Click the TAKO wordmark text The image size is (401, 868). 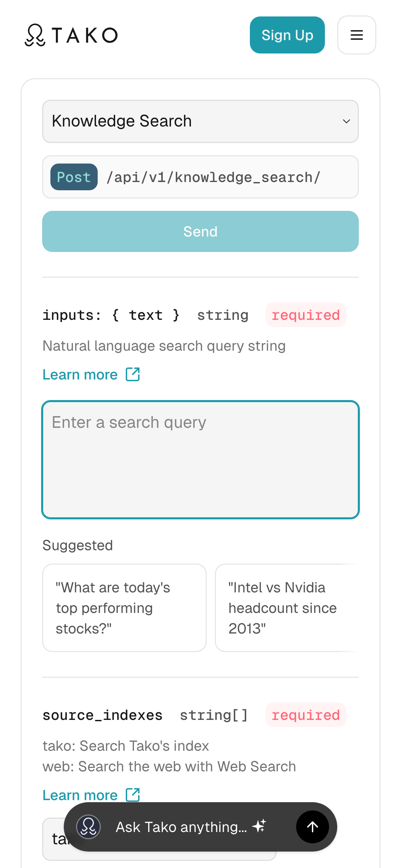pos(85,35)
